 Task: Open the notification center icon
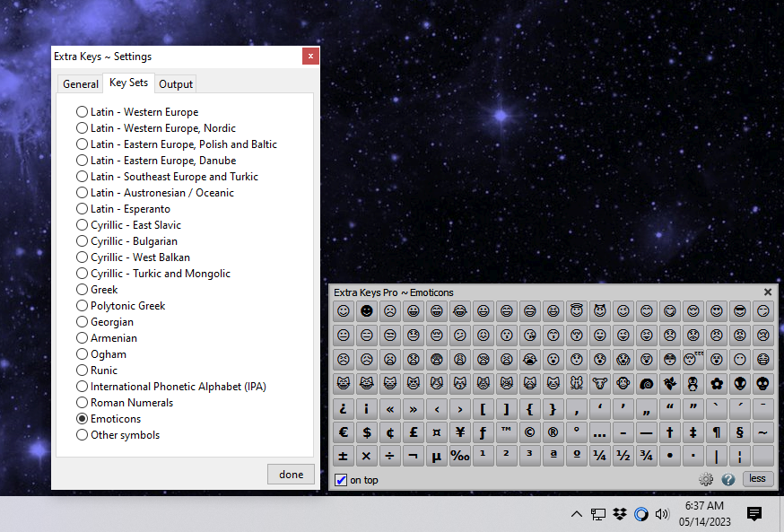coord(754,513)
